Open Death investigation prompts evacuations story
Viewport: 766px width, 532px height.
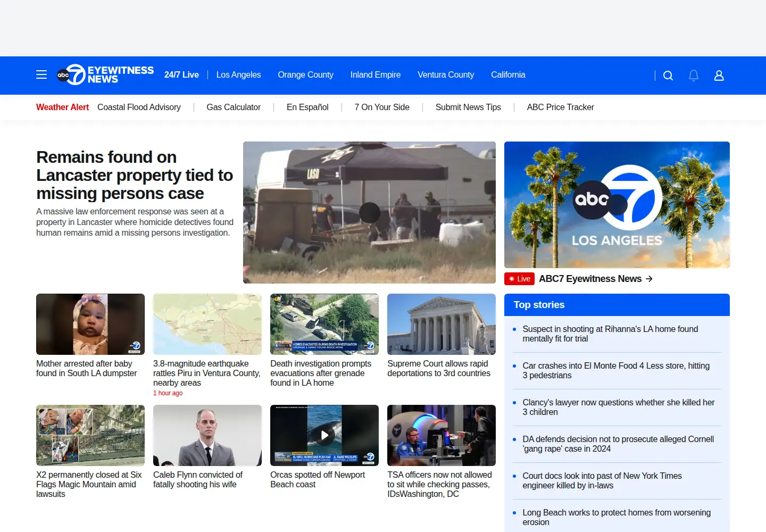coord(321,373)
